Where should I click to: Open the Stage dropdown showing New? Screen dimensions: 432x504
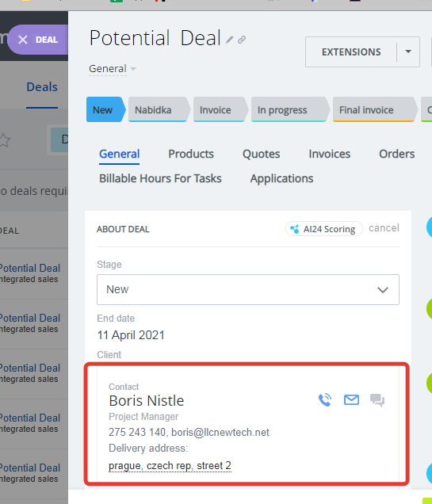tap(248, 289)
